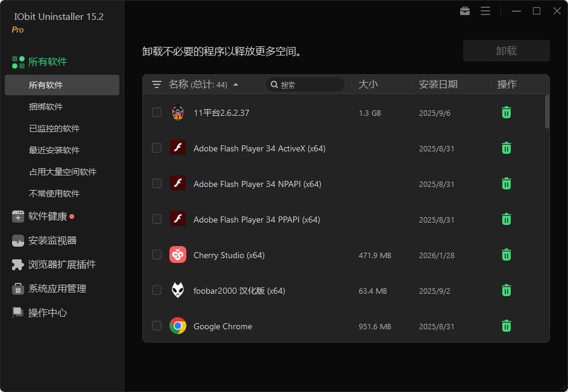Delete Cherry Studio using its trash icon

(506, 254)
